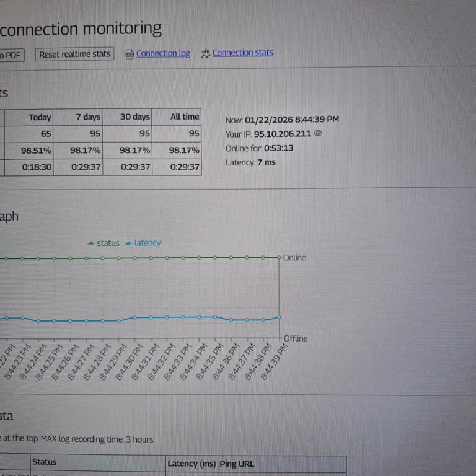
Task: Toggle the status series in graph legend
Action: pos(104,244)
